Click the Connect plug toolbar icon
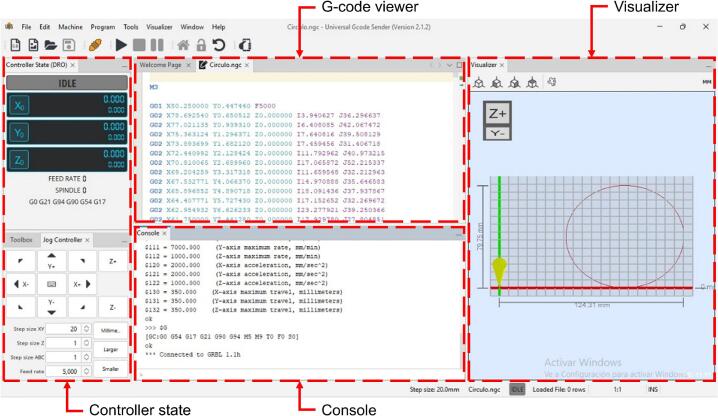Screen dimensions: 718x416 [95, 45]
